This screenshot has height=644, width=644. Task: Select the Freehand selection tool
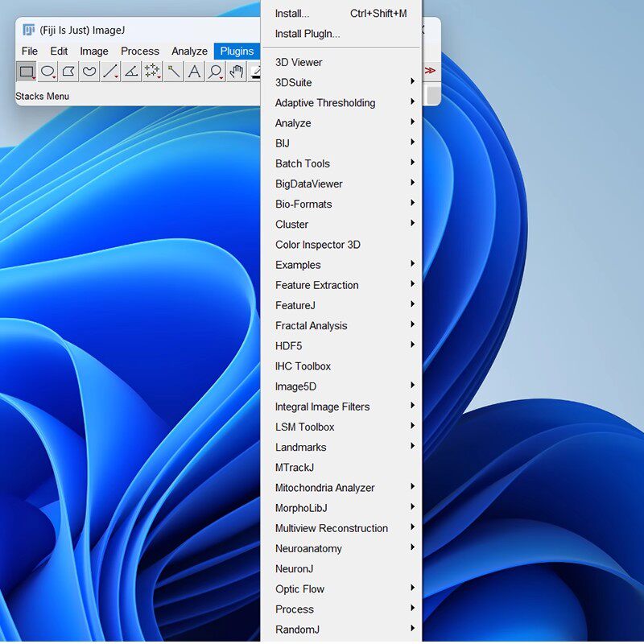89,72
